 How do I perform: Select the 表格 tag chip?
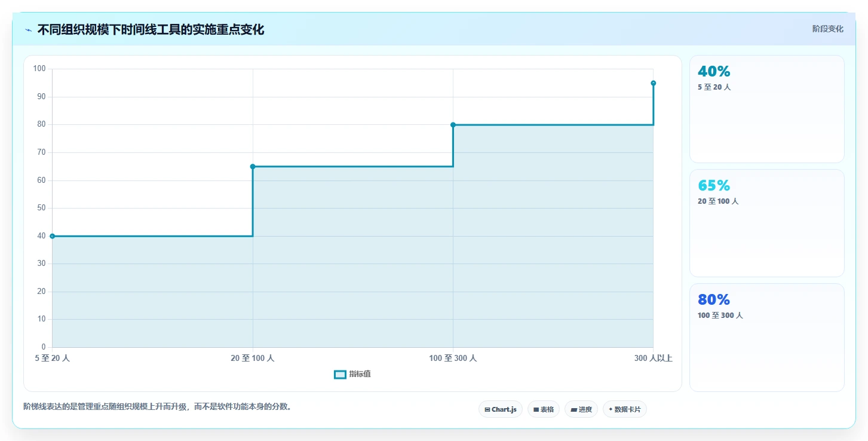[544, 409]
